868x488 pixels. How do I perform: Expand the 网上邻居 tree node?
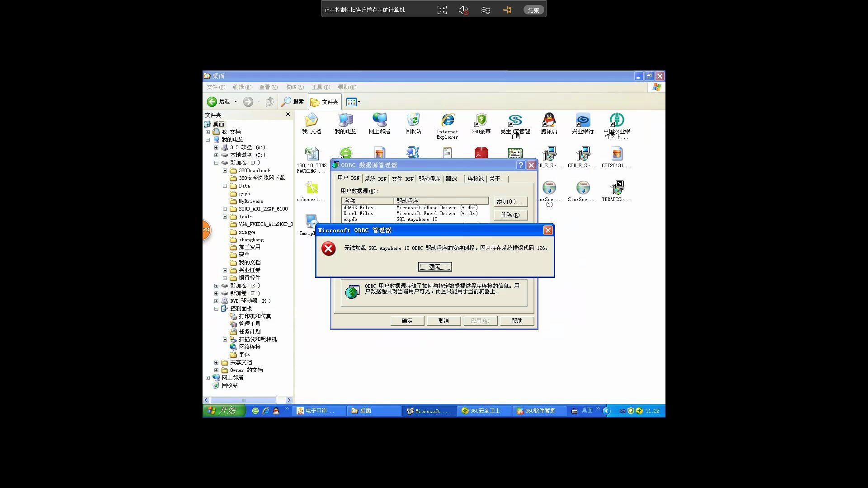208,378
